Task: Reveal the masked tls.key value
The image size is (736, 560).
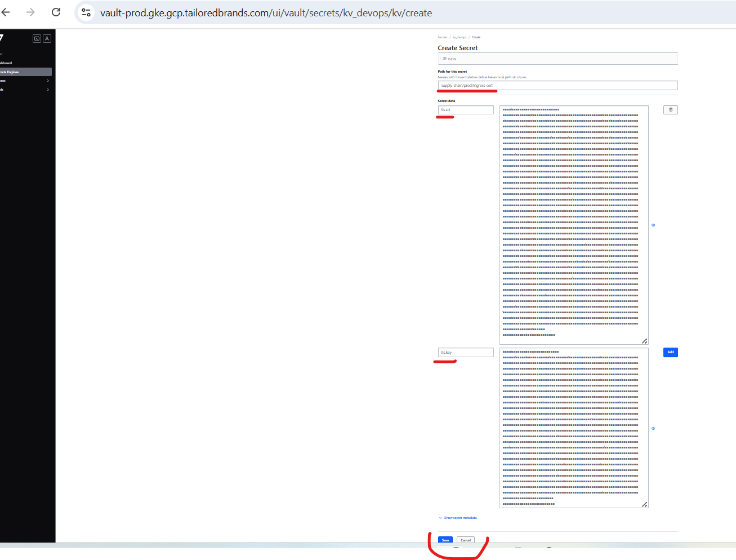Action: [x=653, y=428]
